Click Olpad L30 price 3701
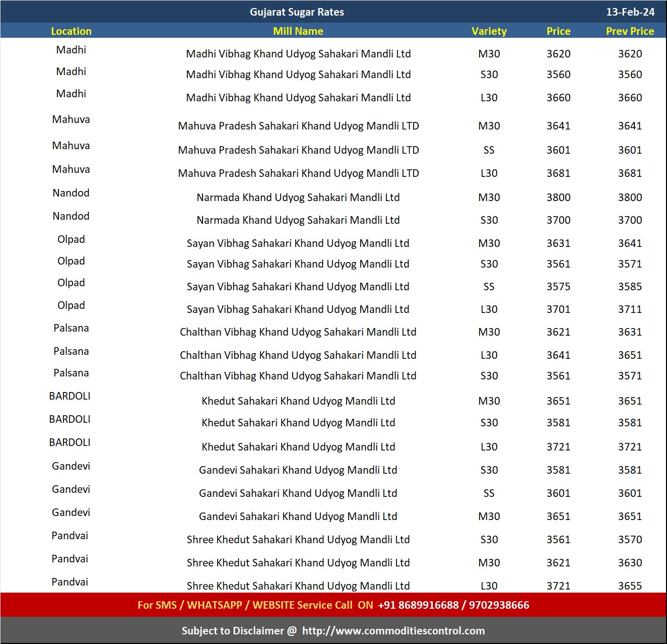Screen dimensions: 667x644 tap(559, 309)
